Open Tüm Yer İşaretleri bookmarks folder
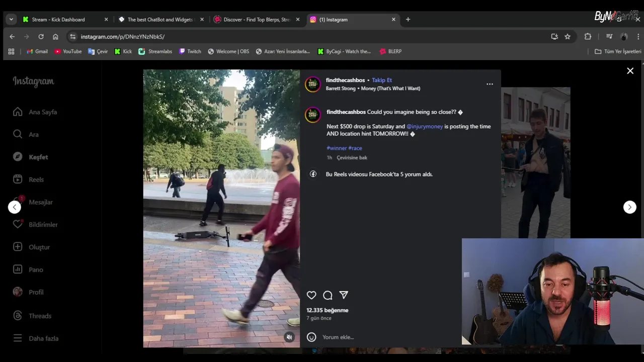Viewport: 644px width, 362px height. coord(618,51)
